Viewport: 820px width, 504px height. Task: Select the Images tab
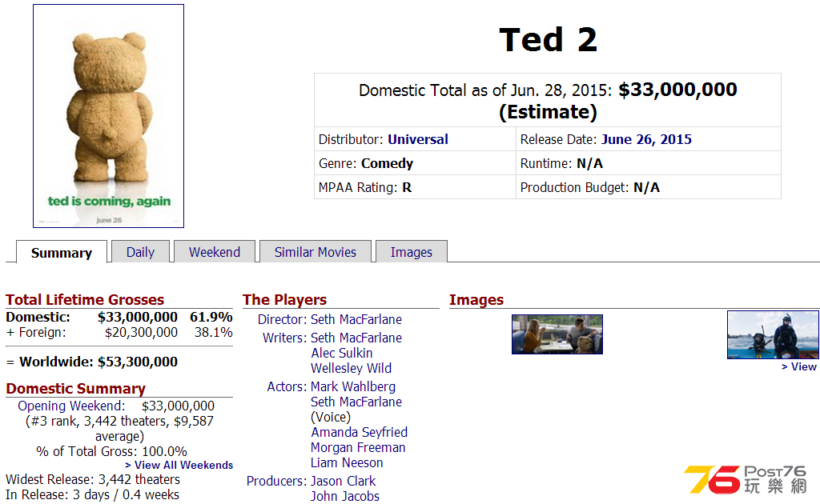click(x=411, y=252)
